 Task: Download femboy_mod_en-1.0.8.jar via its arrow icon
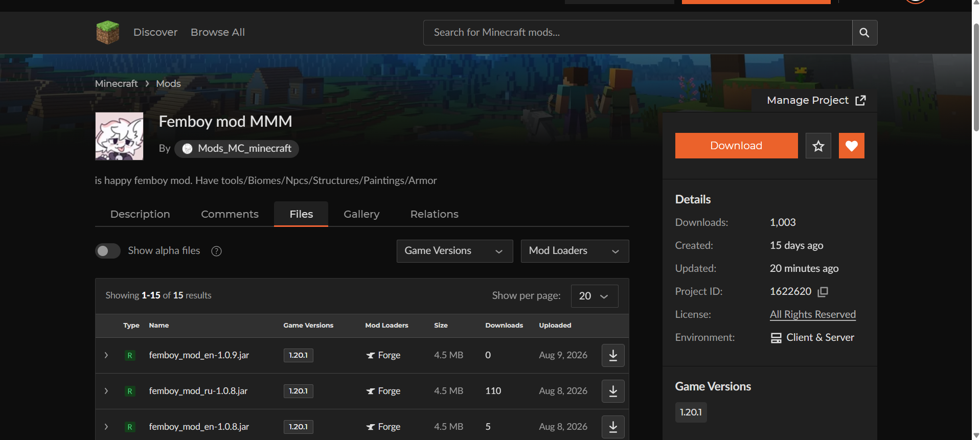613,427
